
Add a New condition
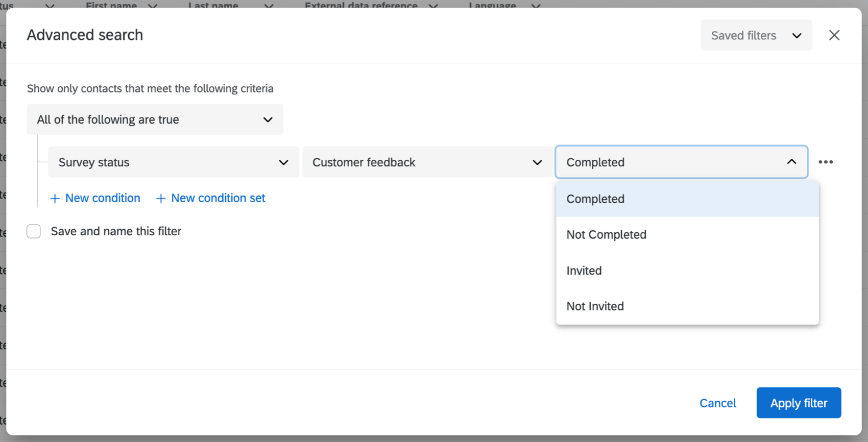point(102,198)
